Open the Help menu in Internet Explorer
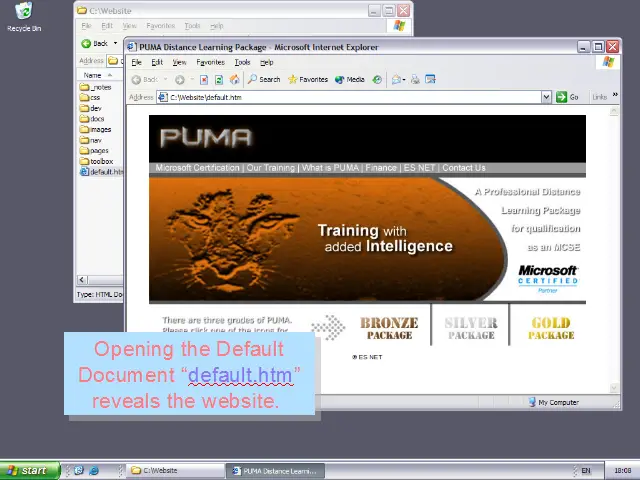This screenshot has width=640, height=480. [267, 62]
